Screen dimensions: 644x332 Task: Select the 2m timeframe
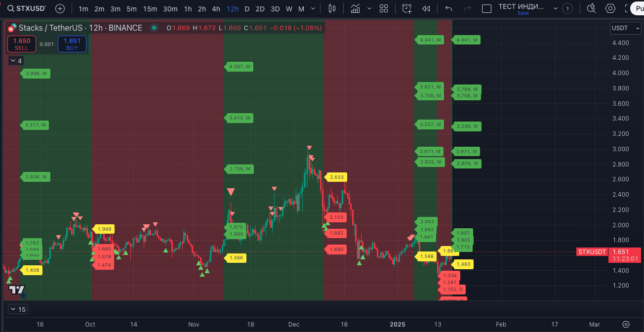pyautogui.click(x=99, y=8)
